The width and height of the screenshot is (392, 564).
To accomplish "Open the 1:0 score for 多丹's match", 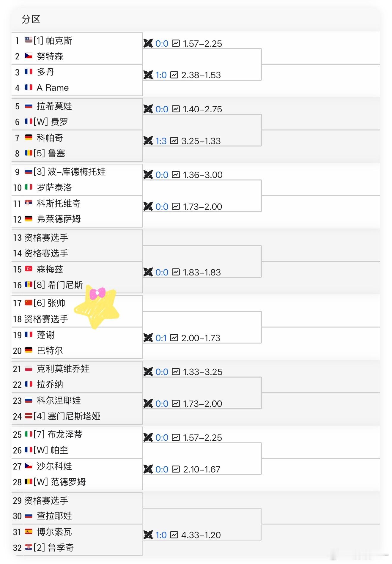I will (x=161, y=75).
